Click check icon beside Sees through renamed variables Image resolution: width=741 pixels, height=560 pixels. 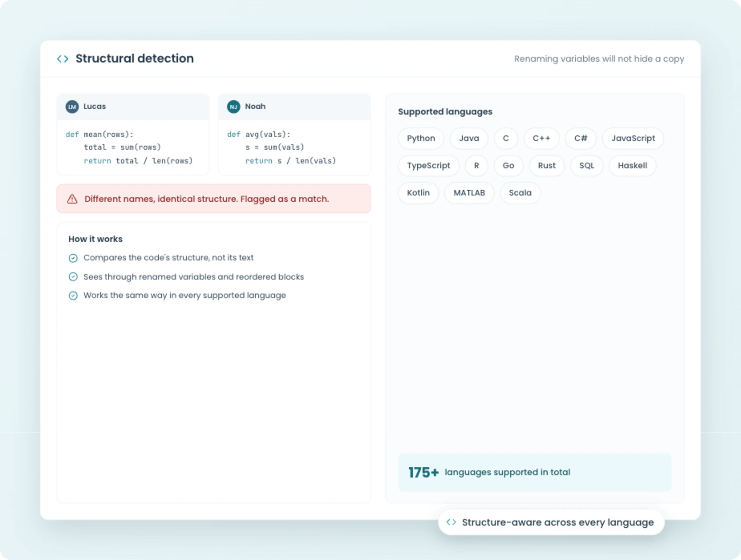[73, 277]
